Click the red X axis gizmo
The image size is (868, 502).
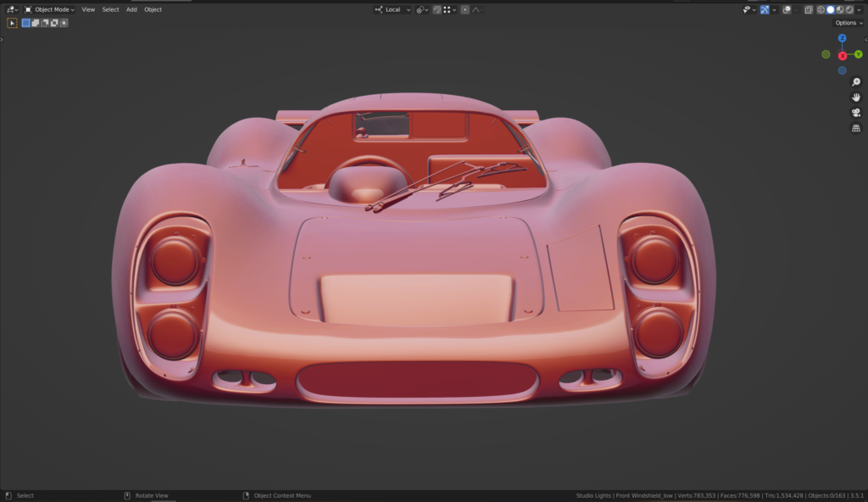842,55
